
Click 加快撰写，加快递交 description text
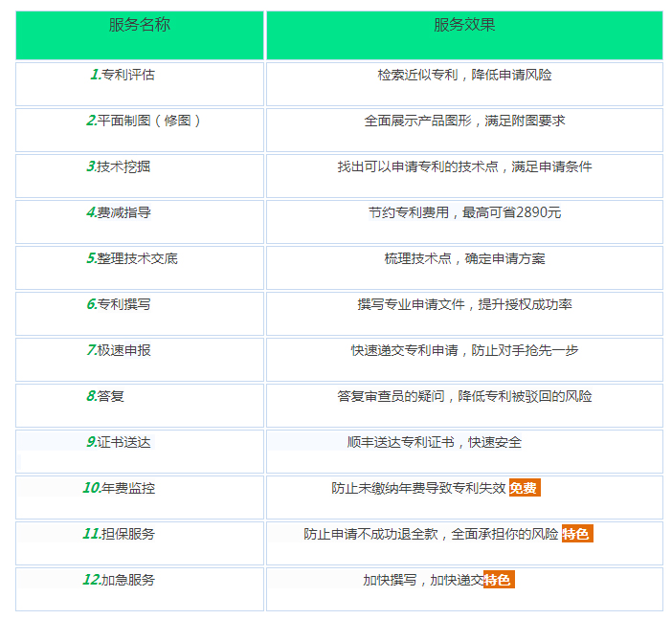(423, 580)
